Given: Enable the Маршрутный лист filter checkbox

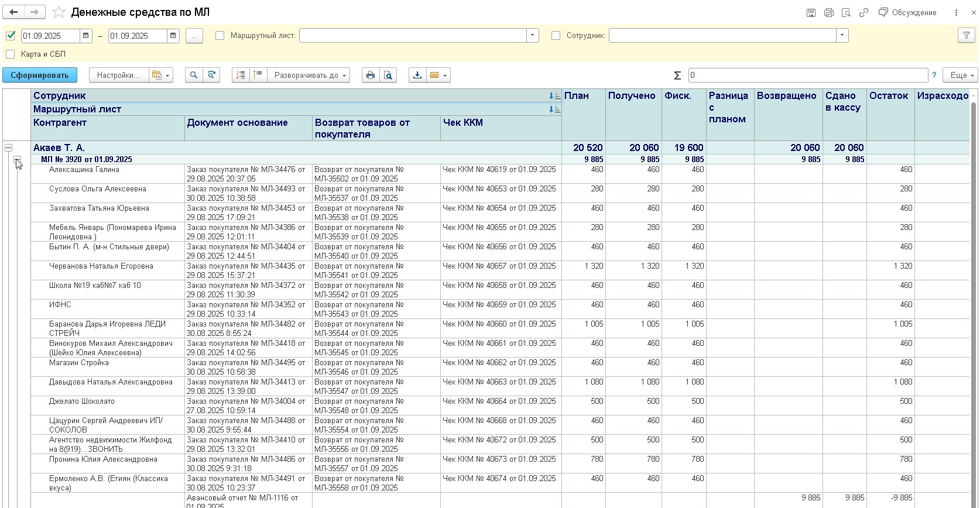Looking at the screenshot, I should [x=220, y=36].
